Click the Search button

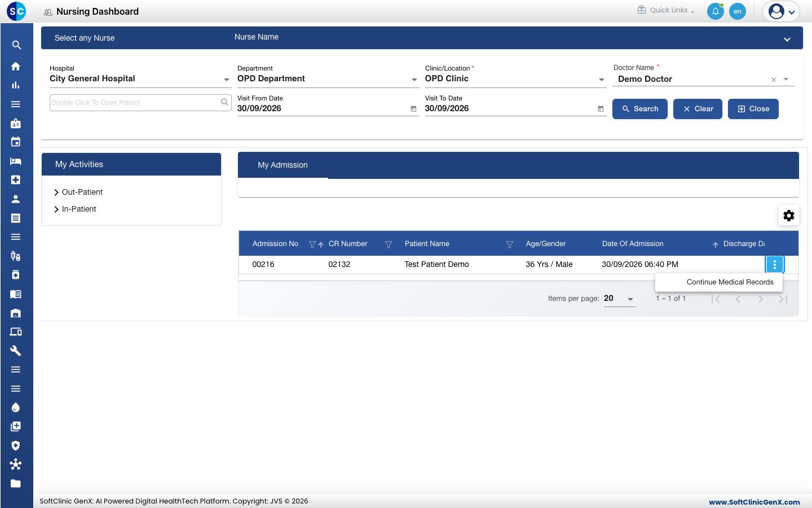click(x=640, y=109)
